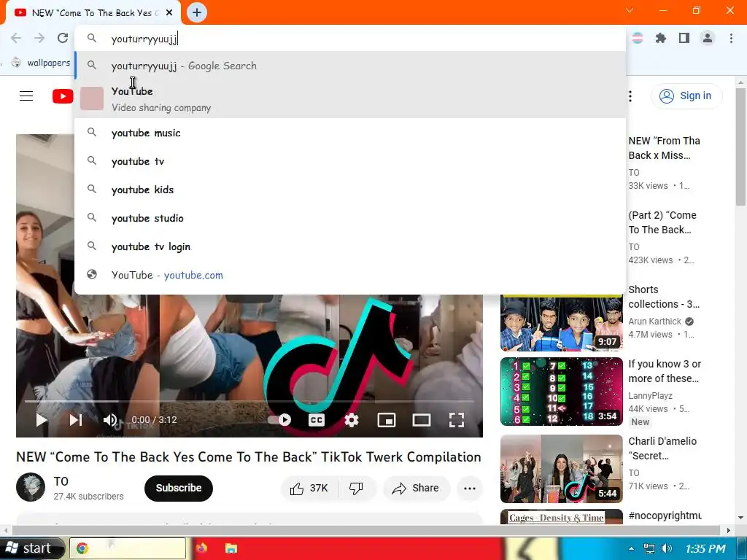Viewport: 747px width, 560px height.
Task: Open the Windows start button
Action: 31,548
